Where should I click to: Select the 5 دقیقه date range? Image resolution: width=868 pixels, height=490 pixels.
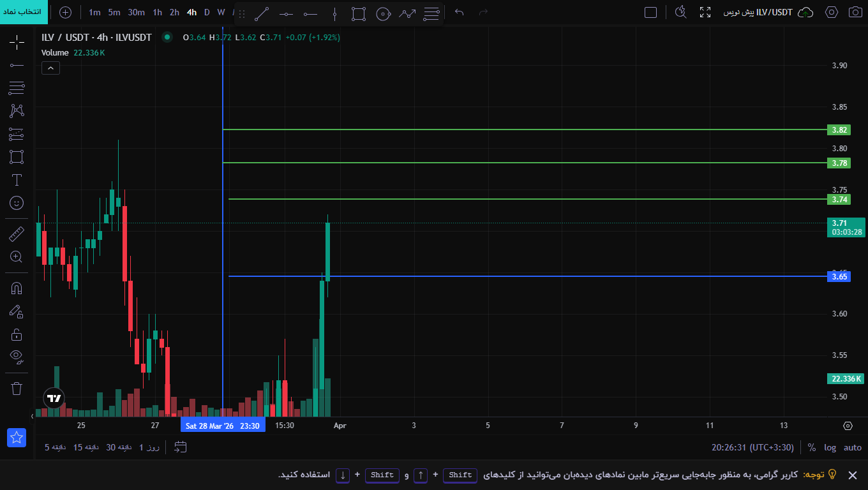[x=56, y=447]
